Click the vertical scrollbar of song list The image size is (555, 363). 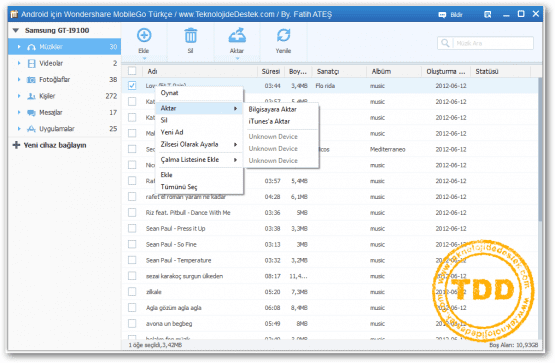point(540,149)
